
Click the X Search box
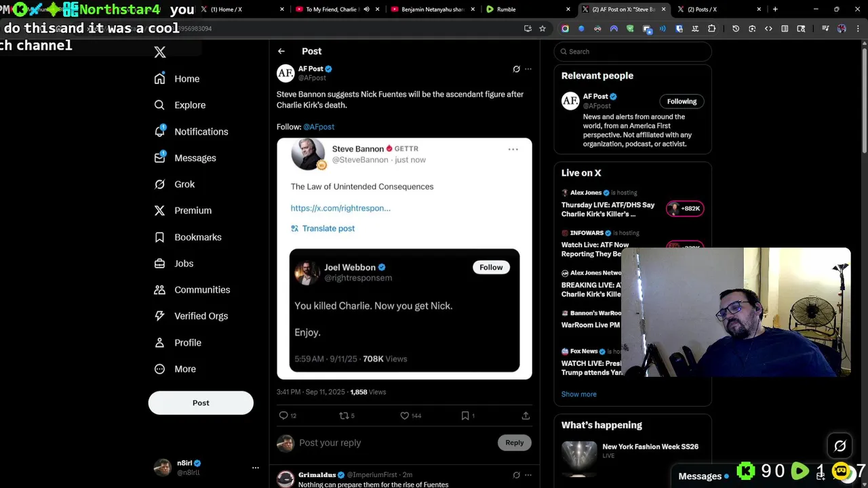point(633,52)
